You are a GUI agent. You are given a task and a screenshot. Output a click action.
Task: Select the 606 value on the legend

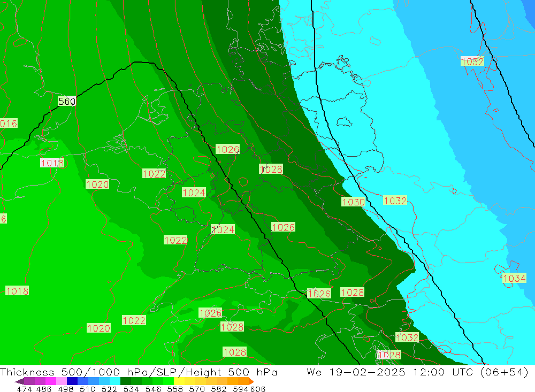(x=257, y=389)
